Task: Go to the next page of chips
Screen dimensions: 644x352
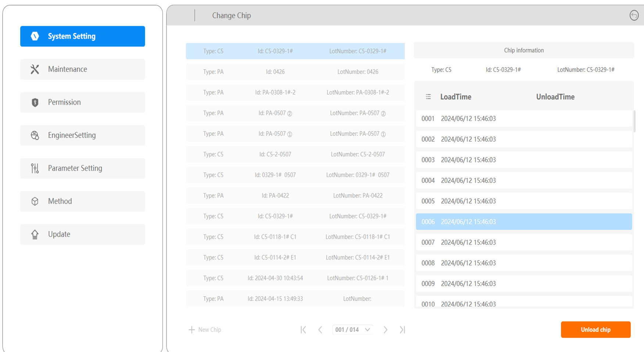Action: [x=385, y=330]
